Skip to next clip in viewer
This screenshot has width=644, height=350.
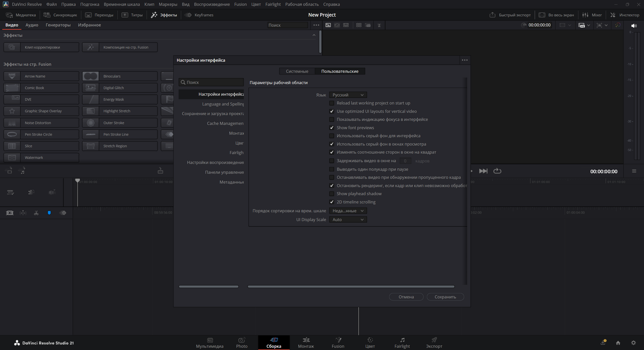(483, 171)
